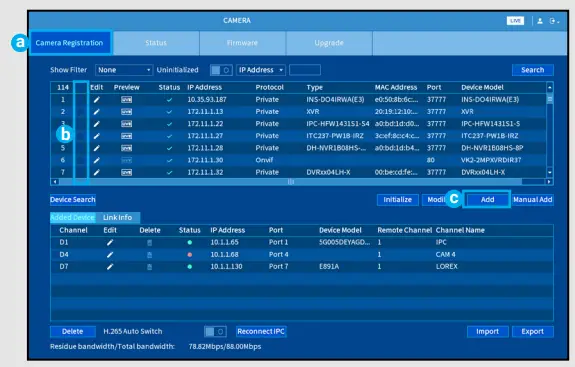Open the Status tab
Screen dimensions: 575x367
coord(156,43)
